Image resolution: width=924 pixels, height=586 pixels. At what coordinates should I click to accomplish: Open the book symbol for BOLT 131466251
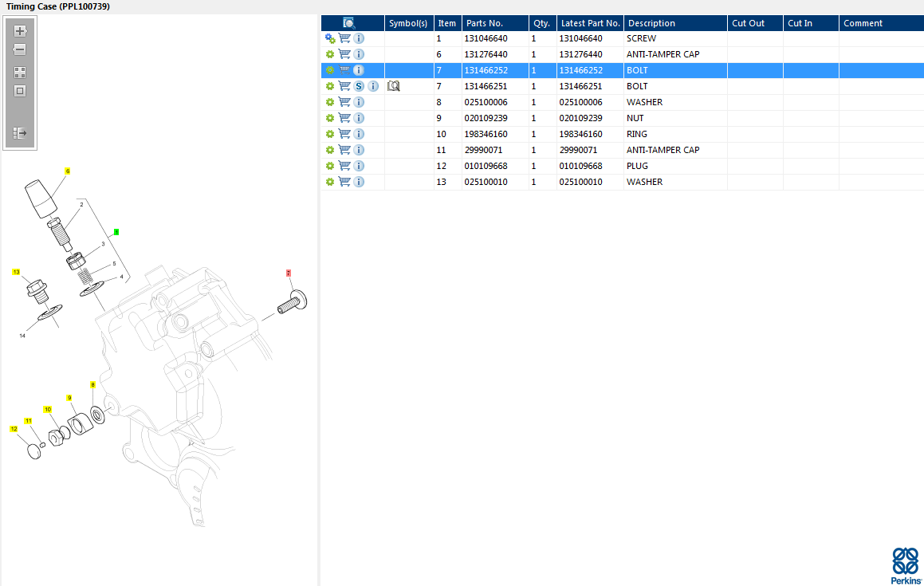[394, 86]
